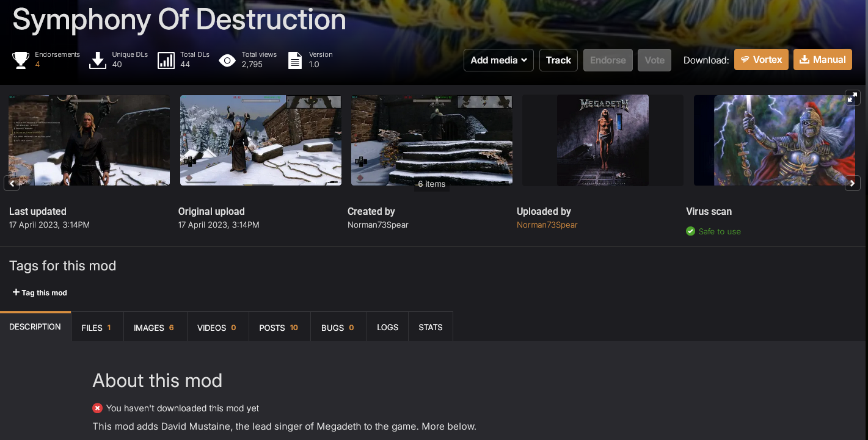Track this mod

pos(558,60)
